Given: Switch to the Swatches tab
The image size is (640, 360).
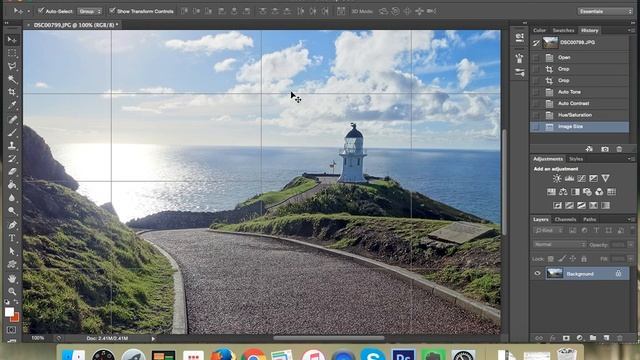Looking at the screenshot, I should point(563,30).
